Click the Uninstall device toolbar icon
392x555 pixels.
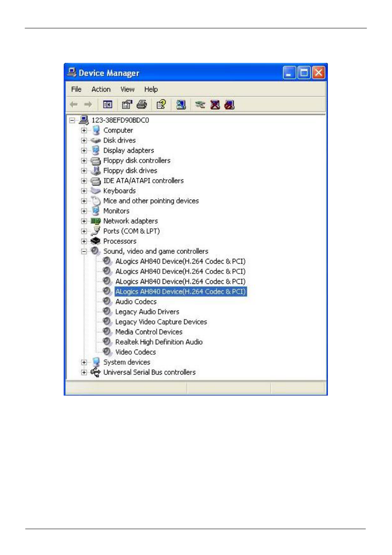(x=215, y=105)
